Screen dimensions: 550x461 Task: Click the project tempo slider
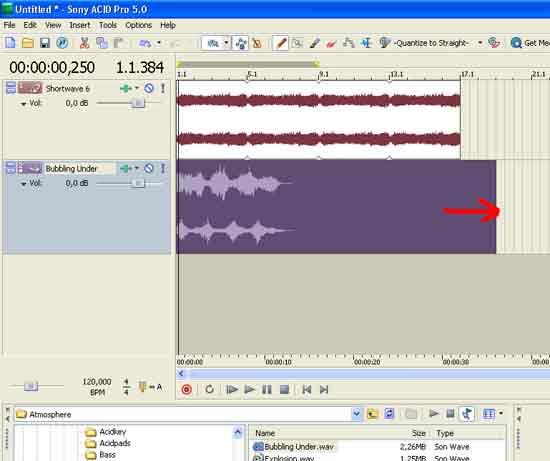coord(31,386)
